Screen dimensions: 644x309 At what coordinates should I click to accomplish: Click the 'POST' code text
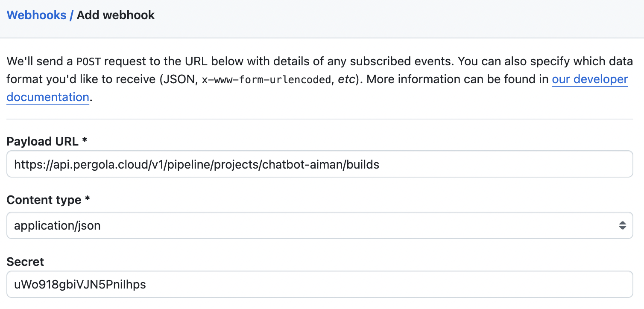[x=88, y=62]
